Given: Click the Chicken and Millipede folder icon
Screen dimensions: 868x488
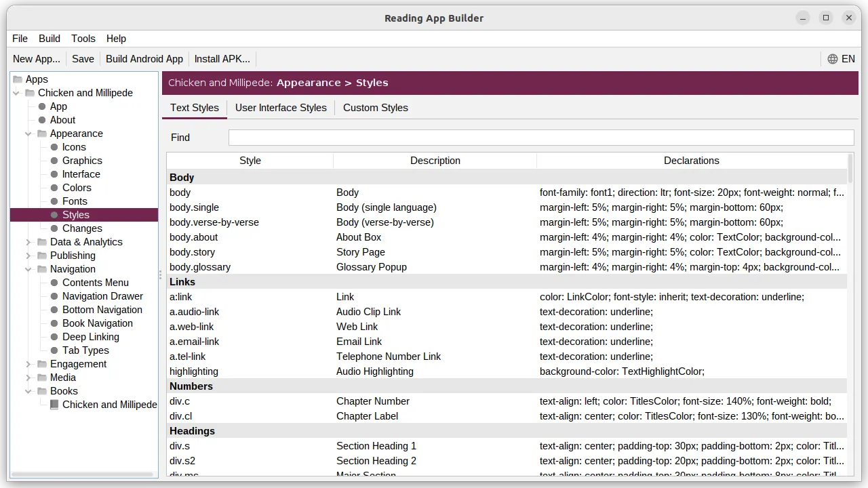Looking at the screenshot, I should [30, 93].
